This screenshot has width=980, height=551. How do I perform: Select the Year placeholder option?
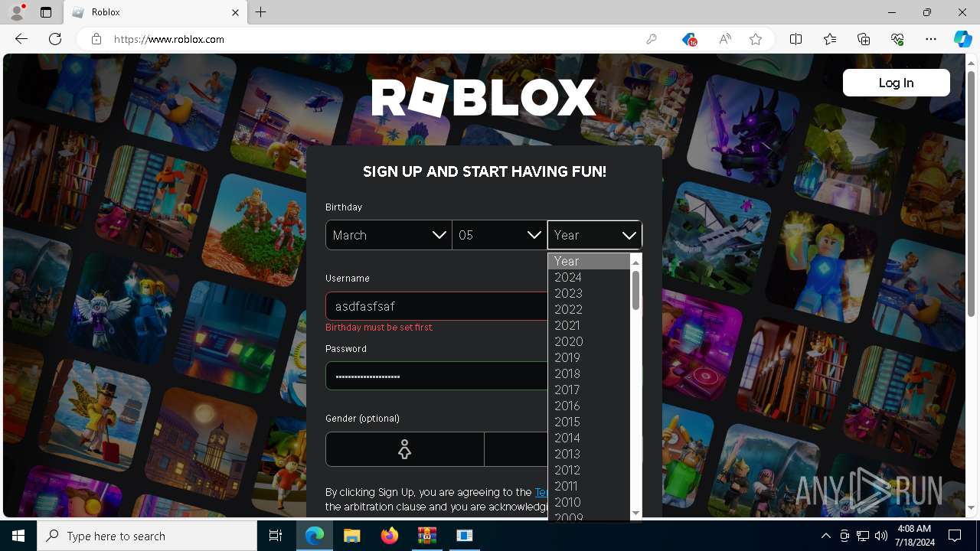pyautogui.click(x=589, y=261)
